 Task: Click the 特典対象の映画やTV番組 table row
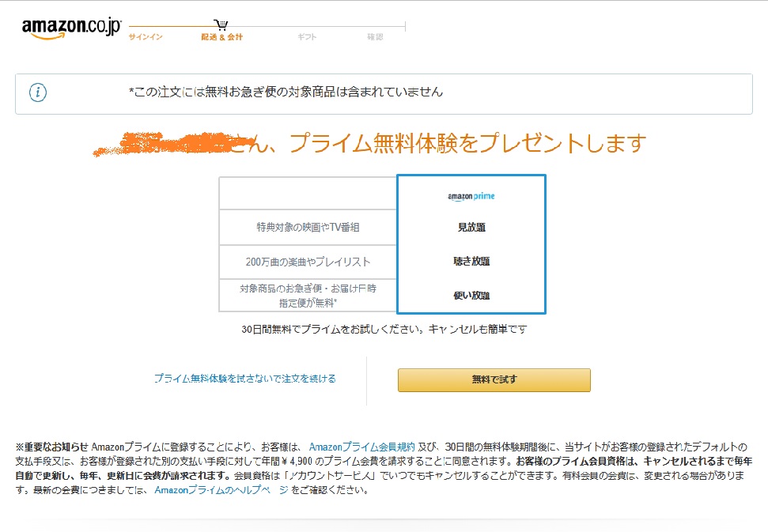308,227
